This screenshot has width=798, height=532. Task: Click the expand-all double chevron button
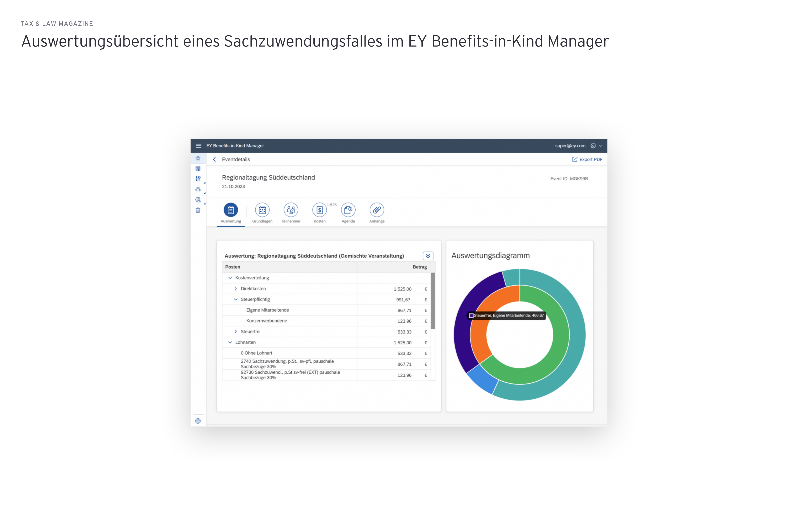[x=428, y=256]
